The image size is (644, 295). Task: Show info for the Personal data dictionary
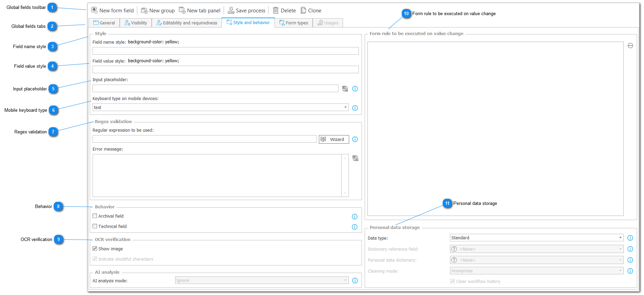pyautogui.click(x=630, y=260)
